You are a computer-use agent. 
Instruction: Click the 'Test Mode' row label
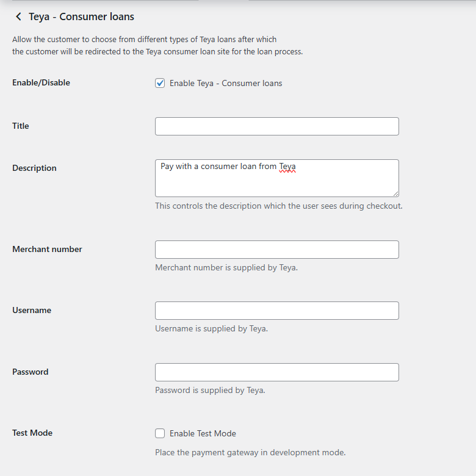[32, 433]
